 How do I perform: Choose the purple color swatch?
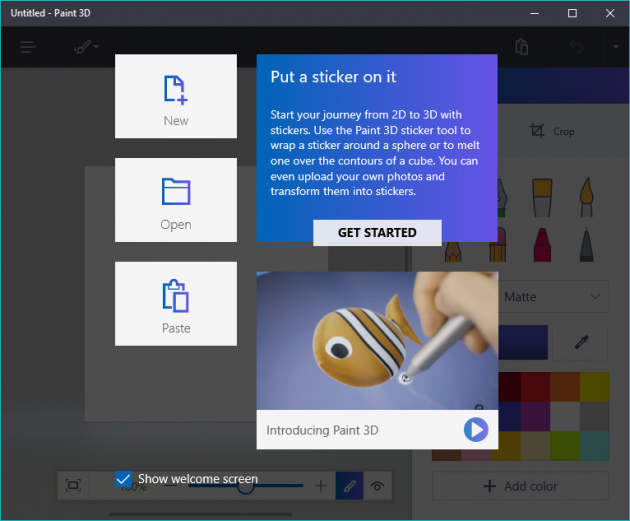tap(535, 417)
